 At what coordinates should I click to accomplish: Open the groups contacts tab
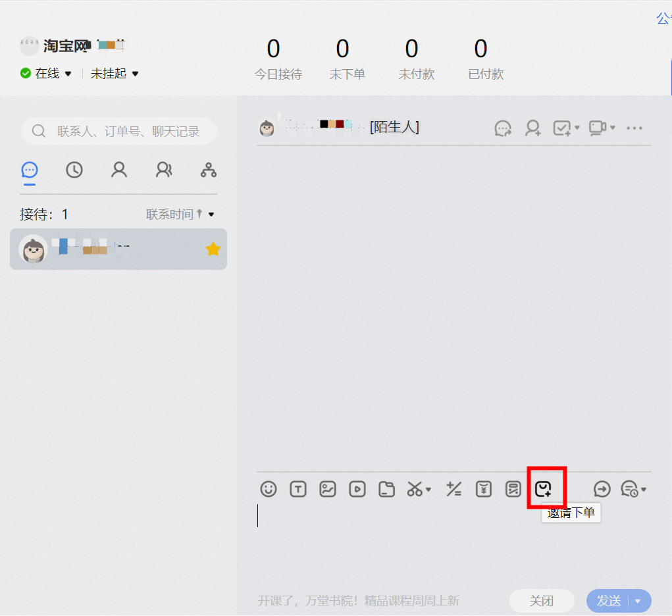[164, 170]
